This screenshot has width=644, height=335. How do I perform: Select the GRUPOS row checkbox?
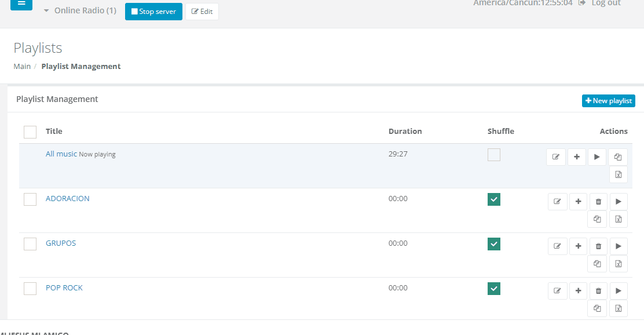30,244
